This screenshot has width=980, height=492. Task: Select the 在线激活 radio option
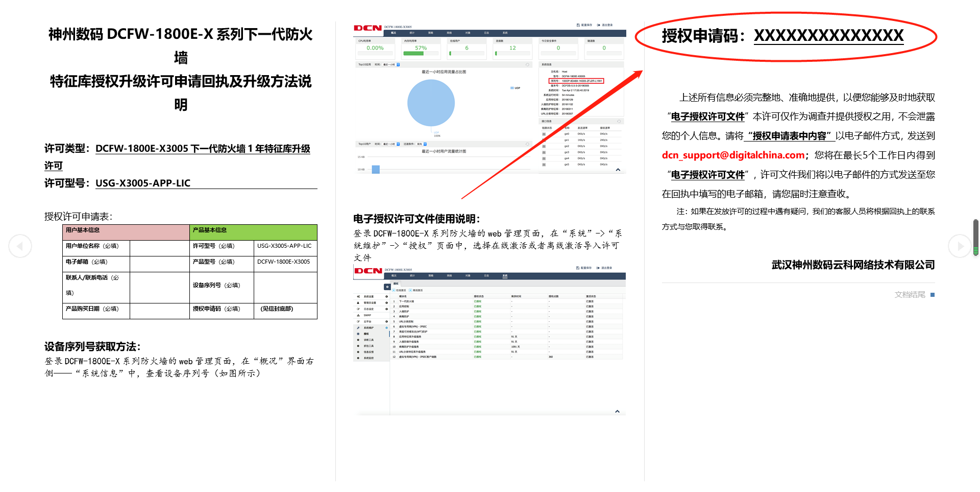pyautogui.click(x=394, y=290)
